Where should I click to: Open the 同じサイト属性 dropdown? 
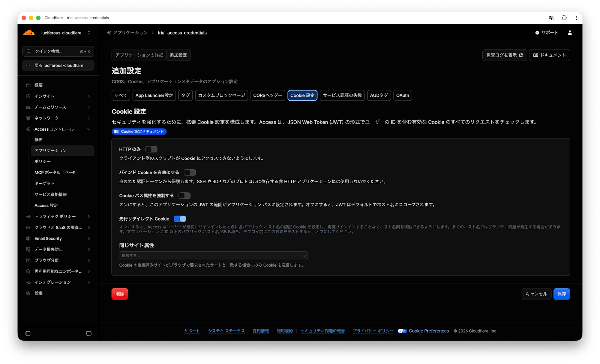(213, 256)
